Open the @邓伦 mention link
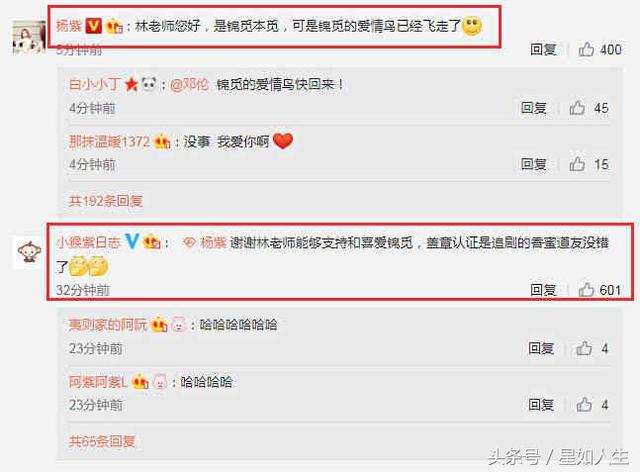Viewport: 640px width, 472px height. [189, 85]
